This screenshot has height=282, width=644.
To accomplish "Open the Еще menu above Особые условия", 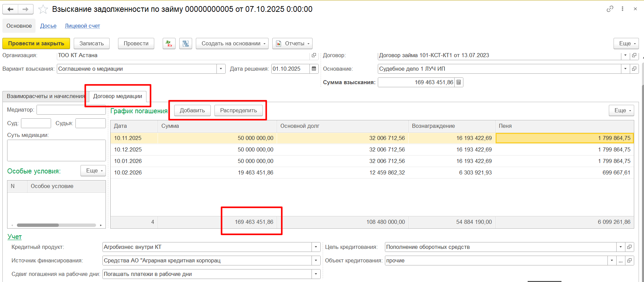I will tap(93, 171).
